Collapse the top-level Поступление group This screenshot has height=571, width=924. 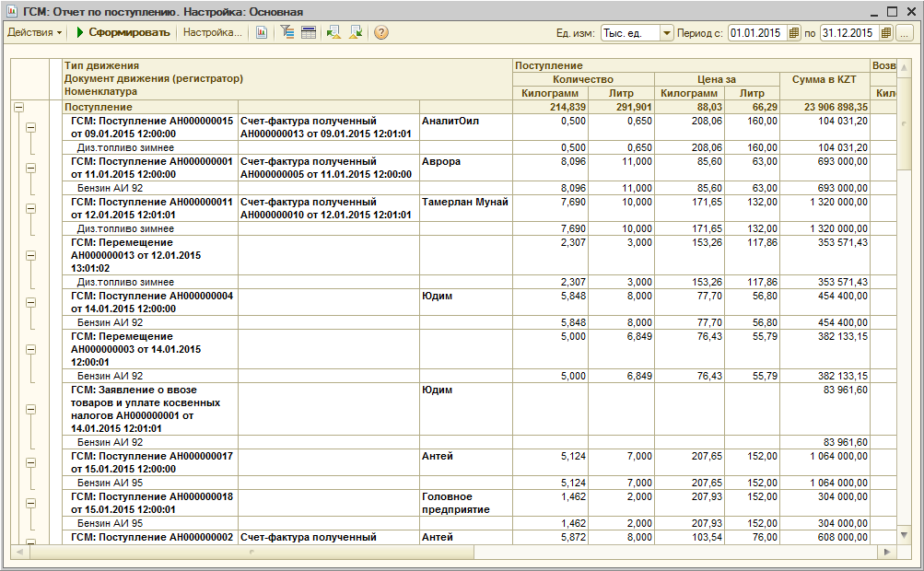(18, 108)
